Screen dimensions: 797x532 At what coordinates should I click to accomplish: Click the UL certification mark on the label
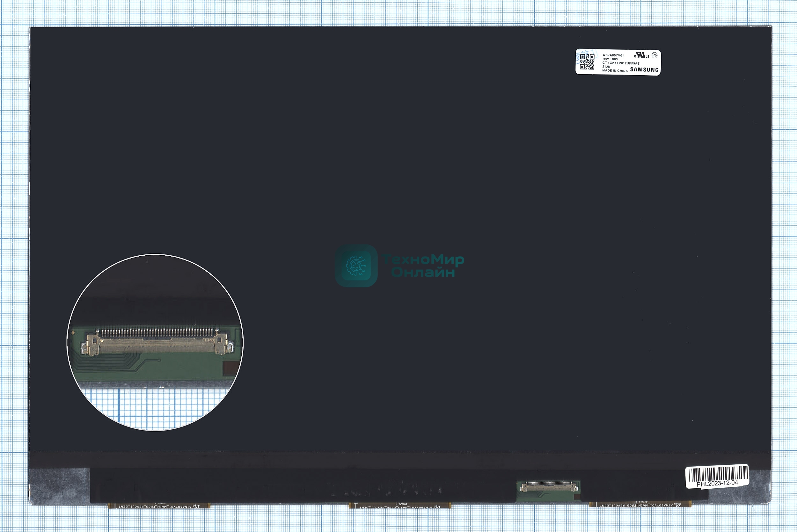click(x=641, y=55)
